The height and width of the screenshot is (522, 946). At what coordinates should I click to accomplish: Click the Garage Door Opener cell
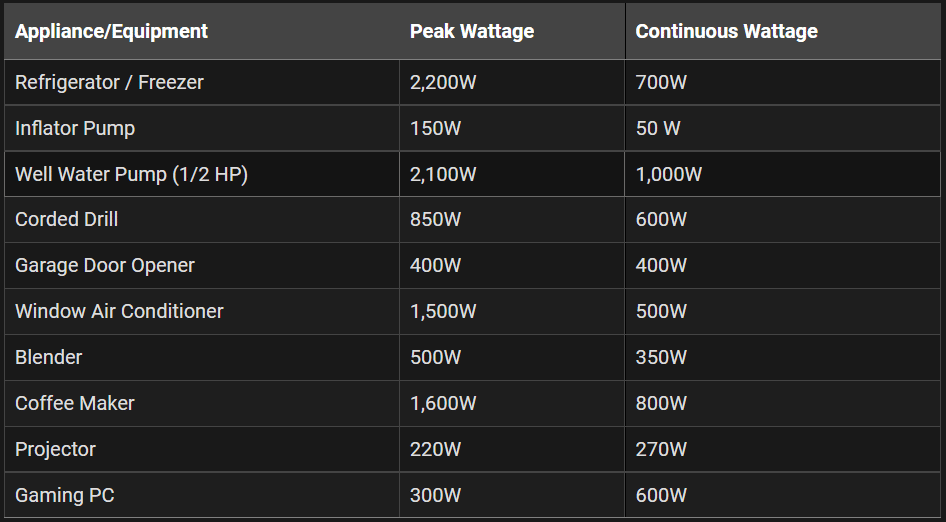tap(202, 266)
